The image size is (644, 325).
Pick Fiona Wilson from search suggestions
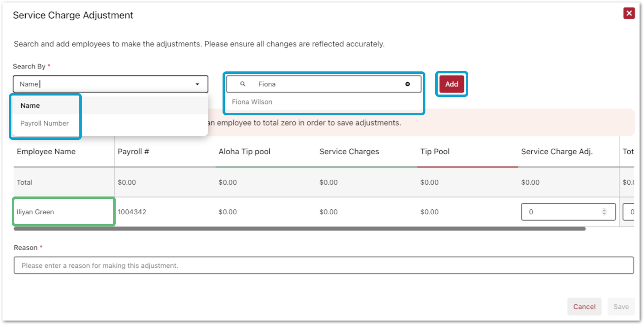pyautogui.click(x=252, y=102)
